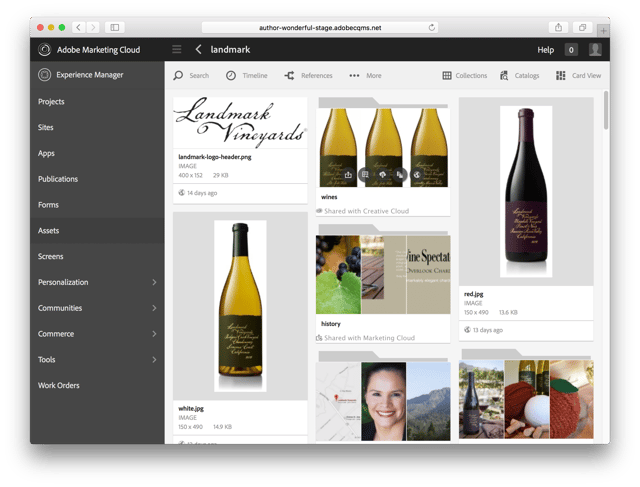This screenshot has height=487, width=640.
Task: Click the properties quick action on wines folder
Action: pyautogui.click(x=365, y=175)
